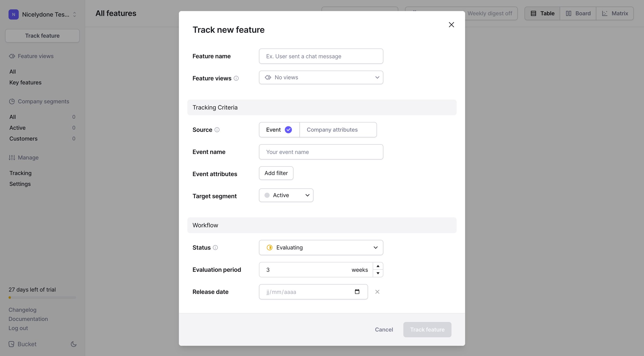Click the trial progress bar
Image resolution: width=644 pixels, height=356 pixels.
(x=42, y=298)
